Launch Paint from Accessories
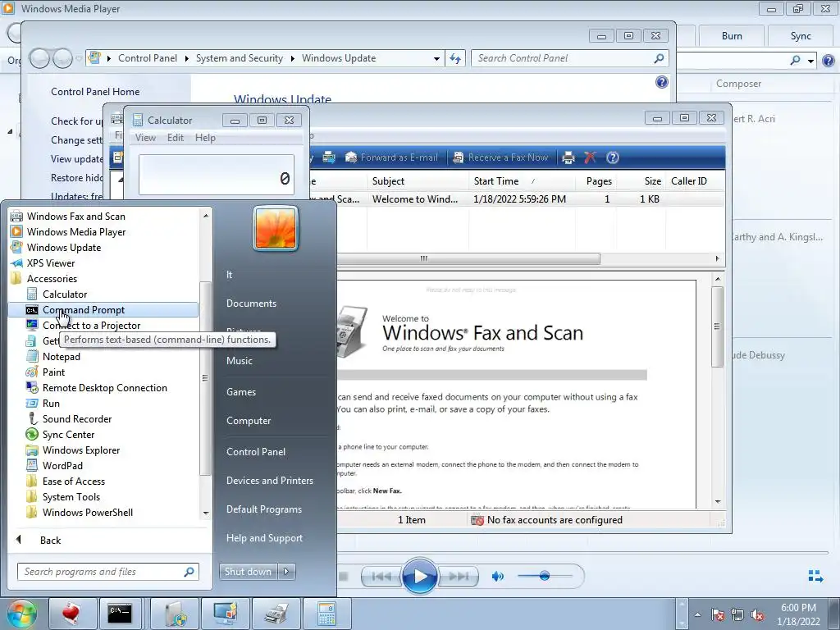This screenshot has width=840, height=630. coord(53,372)
